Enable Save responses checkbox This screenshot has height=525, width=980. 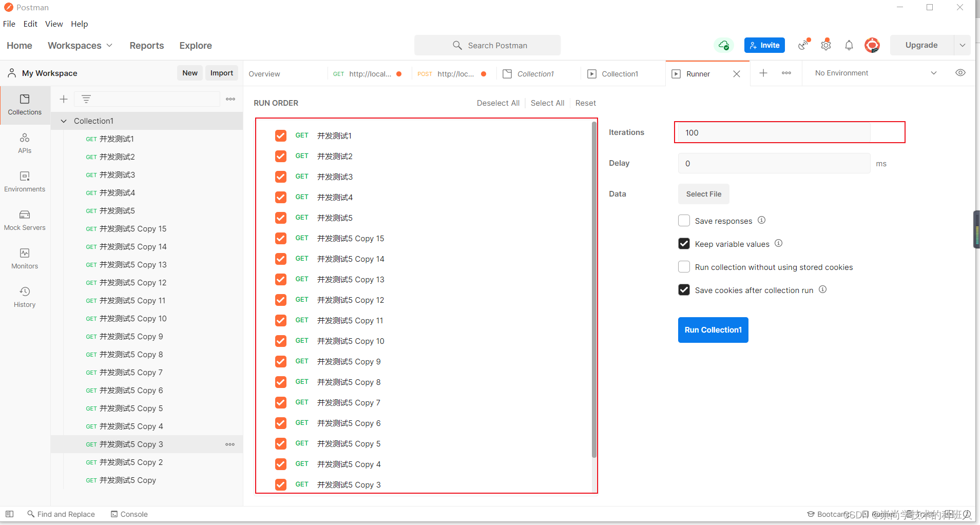[684, 221]
